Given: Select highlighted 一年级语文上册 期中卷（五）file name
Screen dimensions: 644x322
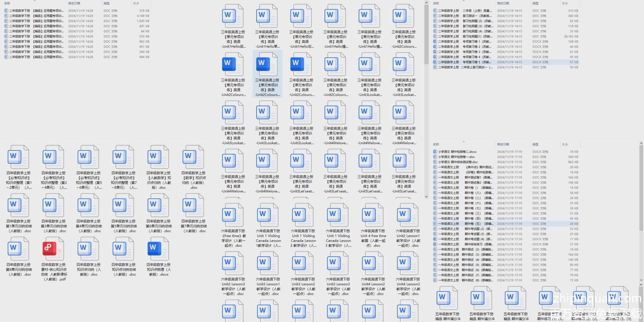Looking at the screenshot, I should pos(466,224).
